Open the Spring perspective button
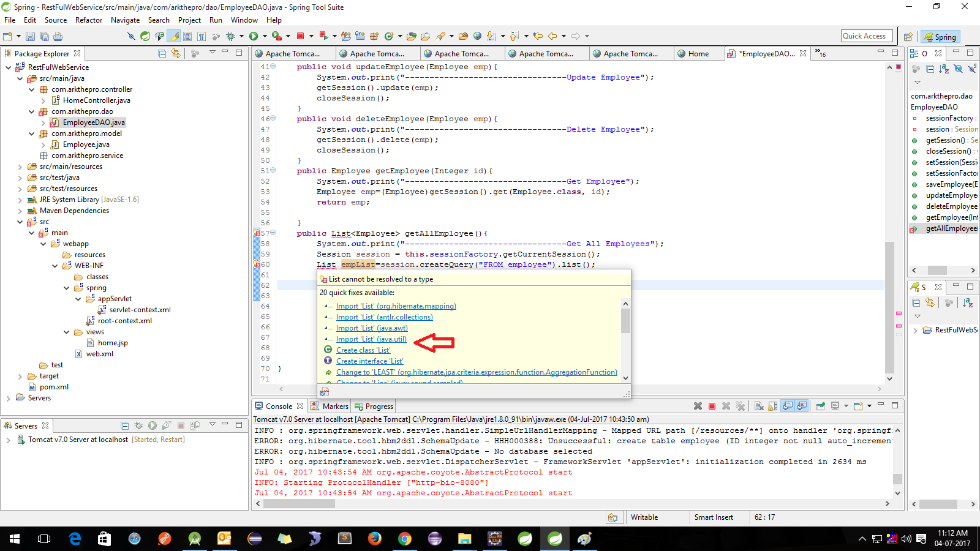Viewport: 980px width, 551px height. click(940, 37)
